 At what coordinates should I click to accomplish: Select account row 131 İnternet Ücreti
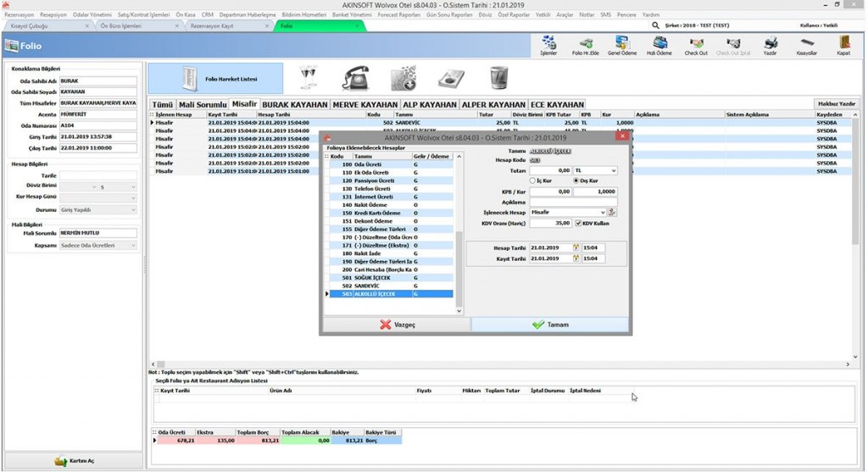[392, 197]
